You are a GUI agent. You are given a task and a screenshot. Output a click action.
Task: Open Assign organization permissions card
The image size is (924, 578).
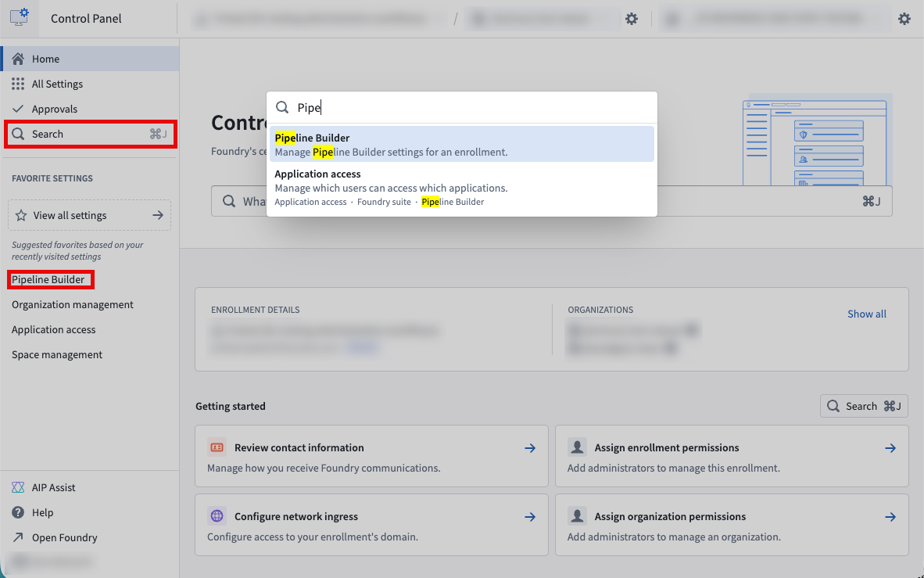pos(732,525)
